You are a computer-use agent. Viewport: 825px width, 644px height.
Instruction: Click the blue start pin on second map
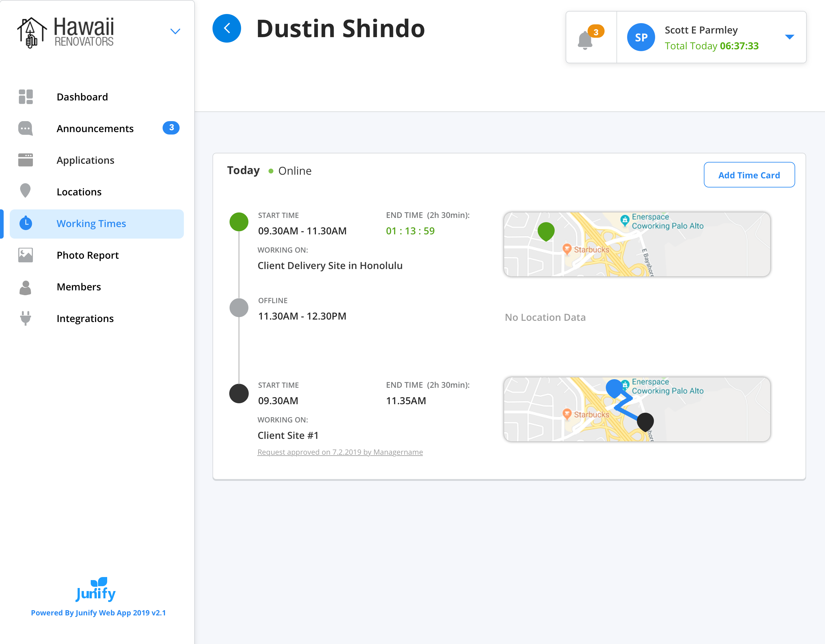614,388
